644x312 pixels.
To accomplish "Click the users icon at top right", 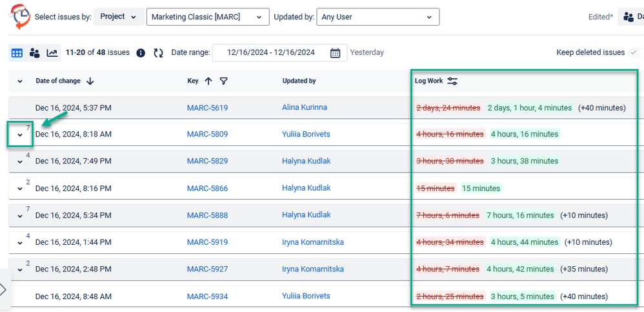I will coord(629,17).
